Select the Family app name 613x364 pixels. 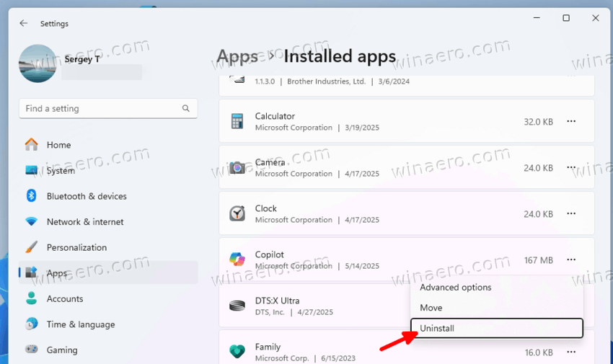click(x=268, y=347)
